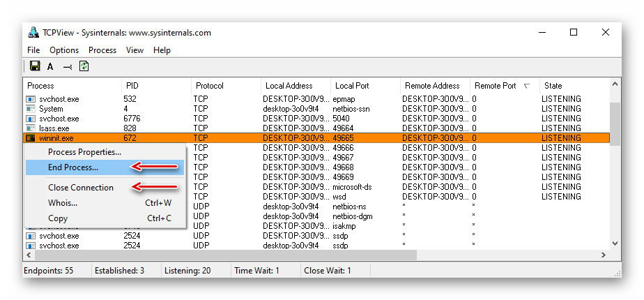Select the System process row icon
644x300 pixels.
(x=30, y=109)
